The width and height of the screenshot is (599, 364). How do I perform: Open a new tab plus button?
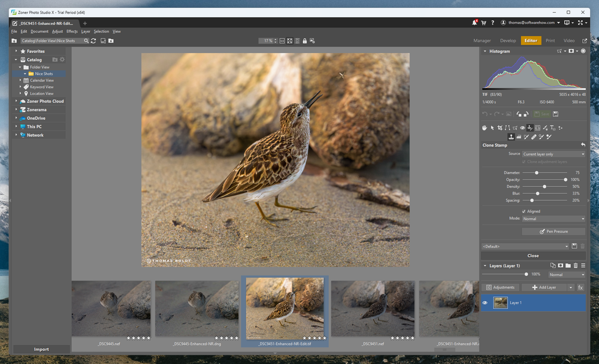(x=85, y=23)
